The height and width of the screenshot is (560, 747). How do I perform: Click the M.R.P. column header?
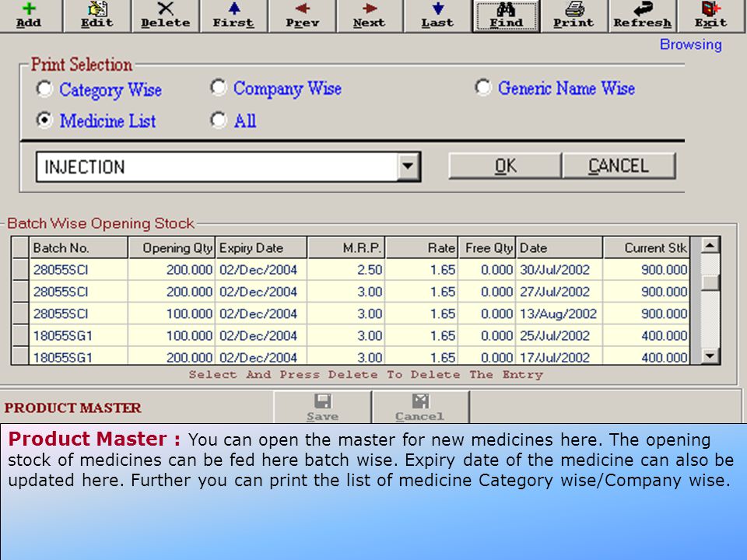346,248
